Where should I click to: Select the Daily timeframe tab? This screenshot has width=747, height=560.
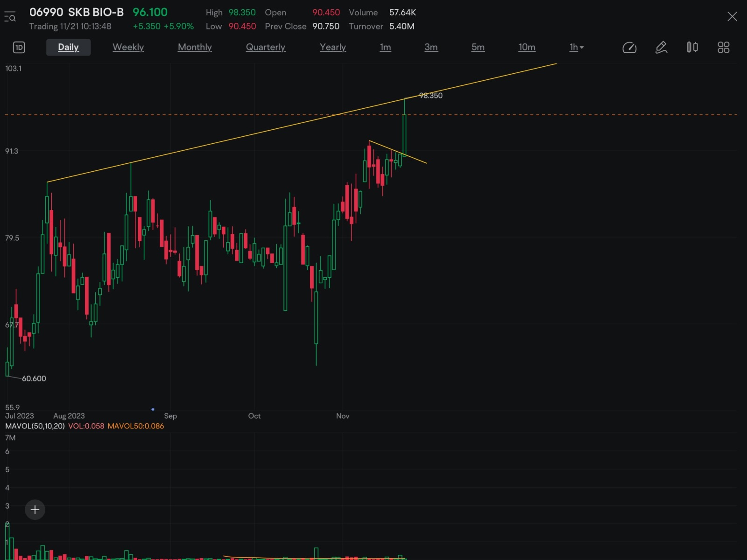point(68,47)
